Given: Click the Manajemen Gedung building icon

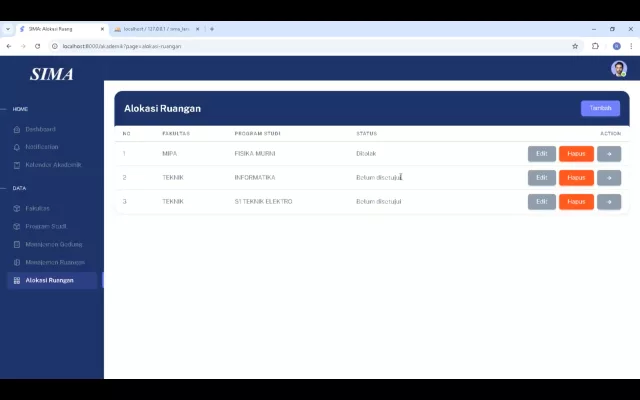Looking at the screenshot, I should (17, 244).
